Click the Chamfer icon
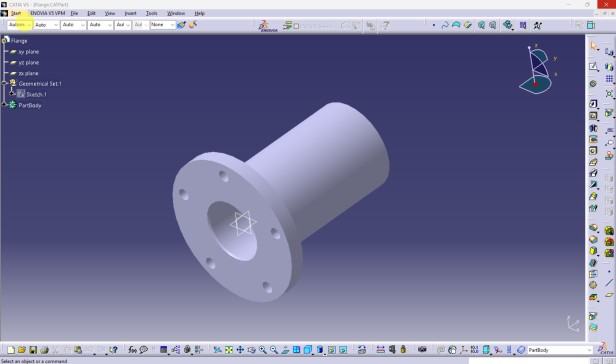The image size is (616, 364). [x=593, y=240]
